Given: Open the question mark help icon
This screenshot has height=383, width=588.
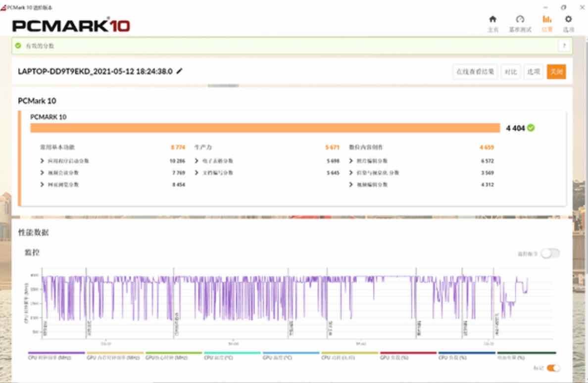Looking at the screenshot, I should [x=564, y=46].
